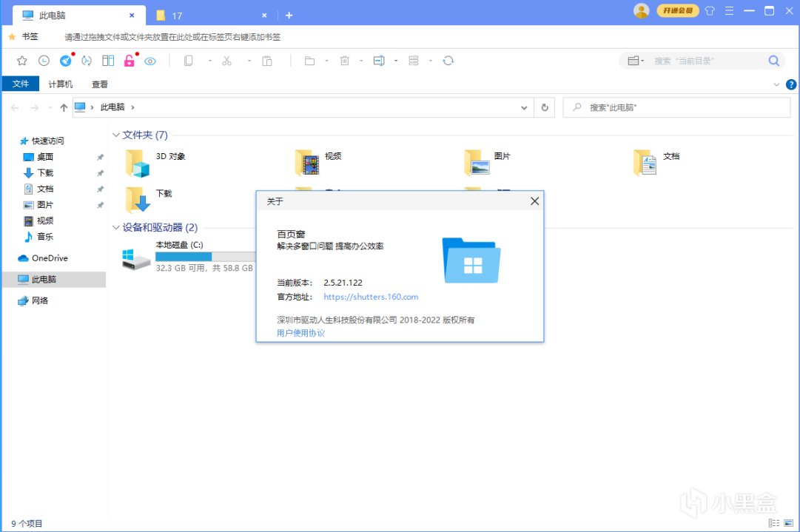Add new tab with plus button

(289, 16)
